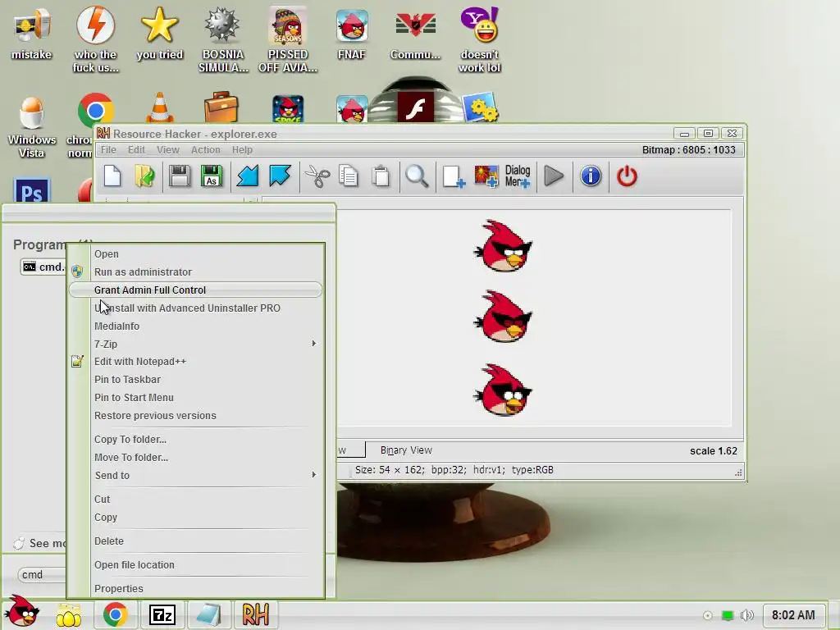Click the Paste clipboard toolbar icon
Viewport: 840px width, 630px height.
[x=381, y=176]
